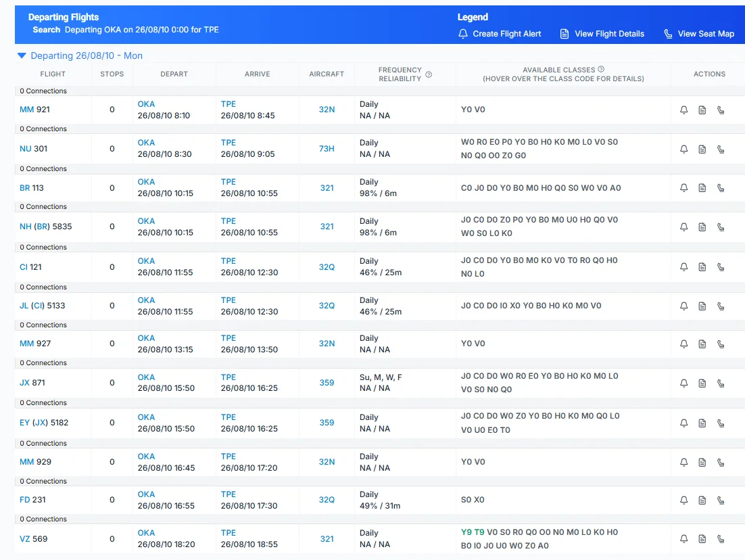Click OKA departure link for MM 927
The image size is (745, 560).
[146, 338]
